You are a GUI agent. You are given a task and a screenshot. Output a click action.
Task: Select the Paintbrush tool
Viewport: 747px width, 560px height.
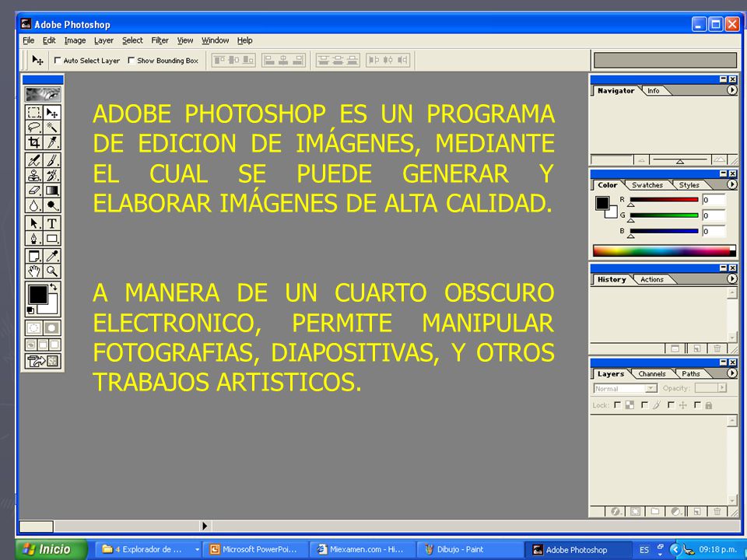coord(51,160)
